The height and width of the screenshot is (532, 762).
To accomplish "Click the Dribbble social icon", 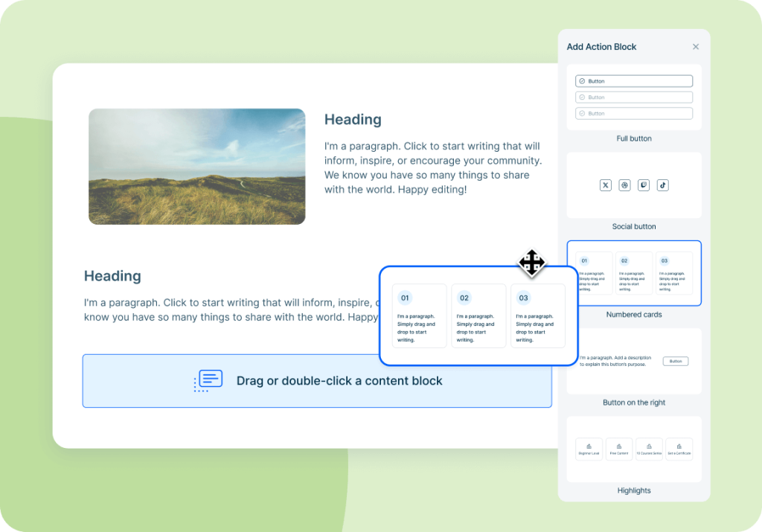I will (624, 185).
